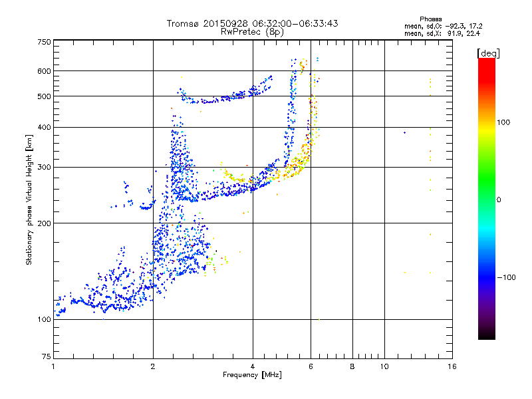Click the 'mean, sd,O: -92.3, 17.2' line
The image size is (532, 399).
[x=443, y=26]
